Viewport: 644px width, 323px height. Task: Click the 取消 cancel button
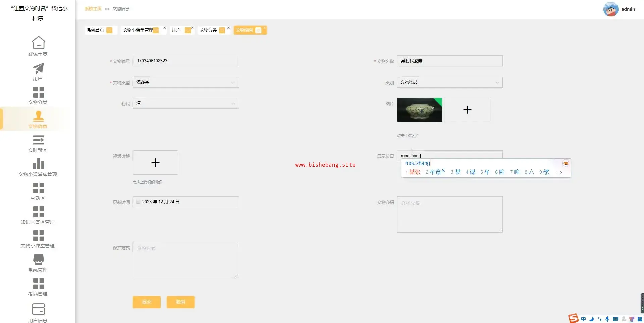[x=180, y=302]
